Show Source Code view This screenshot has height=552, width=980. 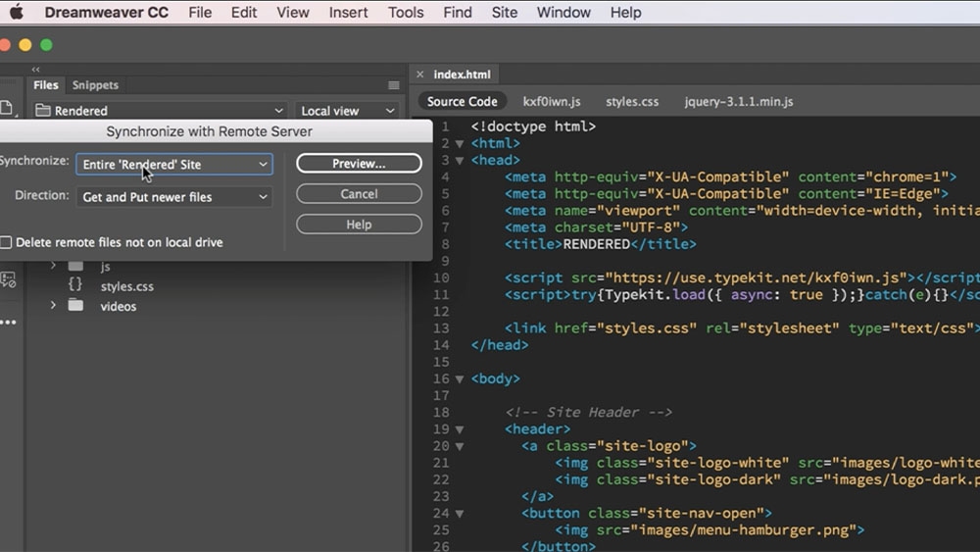click(462, 101)
